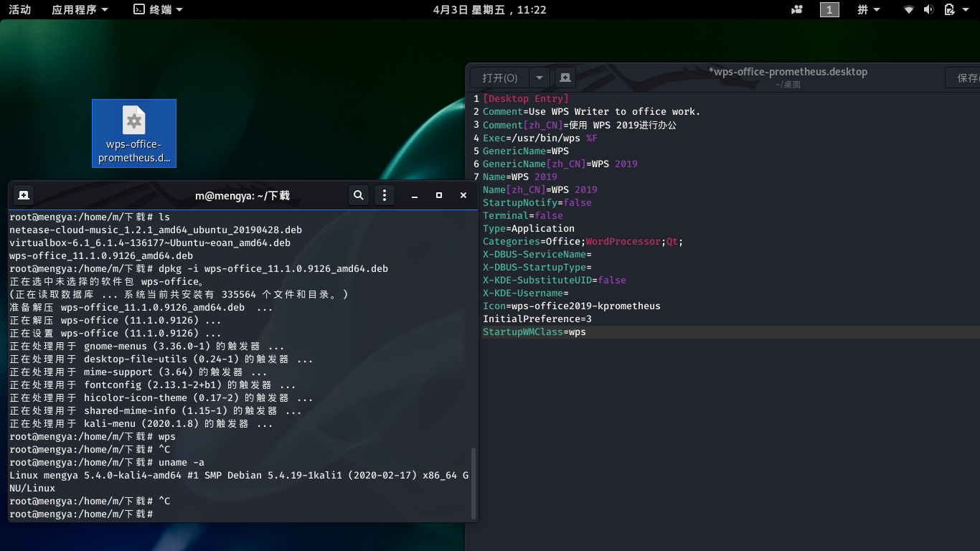This screenshot has width=980, height=551.
Task: Select the wps-office-prometheus desktop file icon
Action: pos(134,133)
